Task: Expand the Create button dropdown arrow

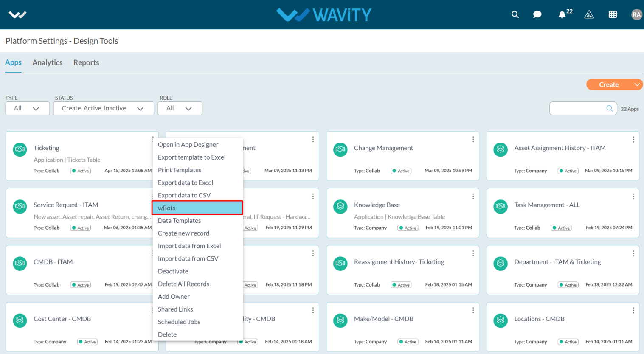Action: pos(637,84)
